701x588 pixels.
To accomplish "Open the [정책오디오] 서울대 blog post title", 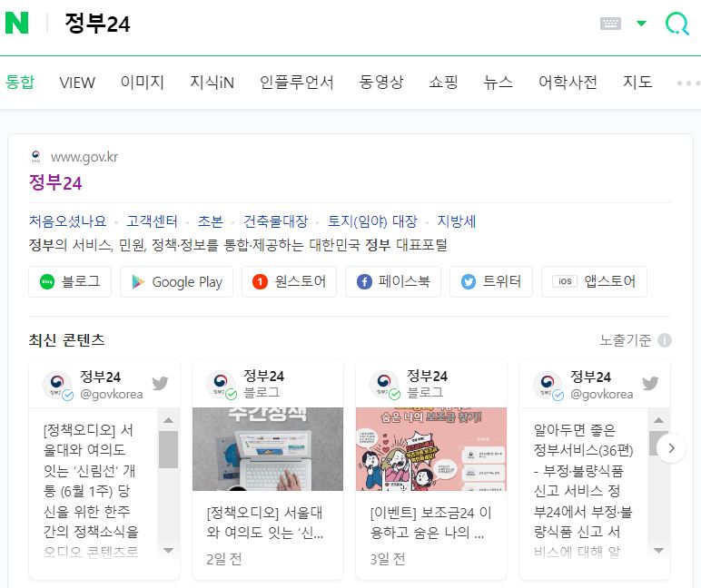I will click(x=265, y=523).
